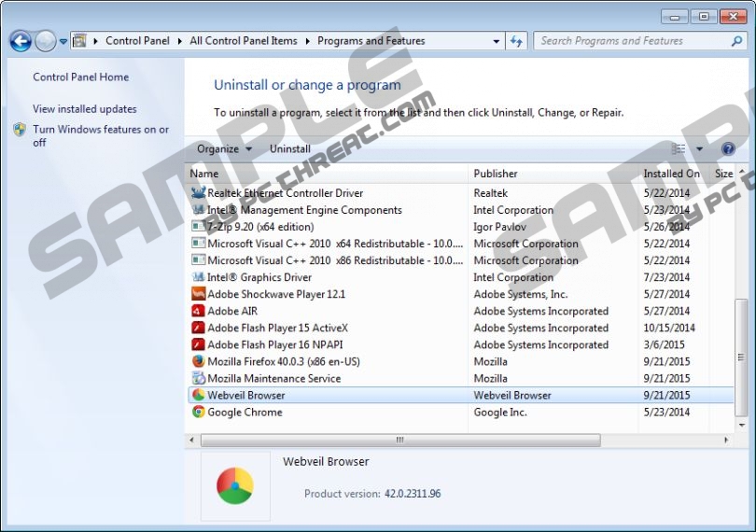Click the vertical scrollbar up arrow
The height and width of the screenshot is (532, 756).
point(741,173)
